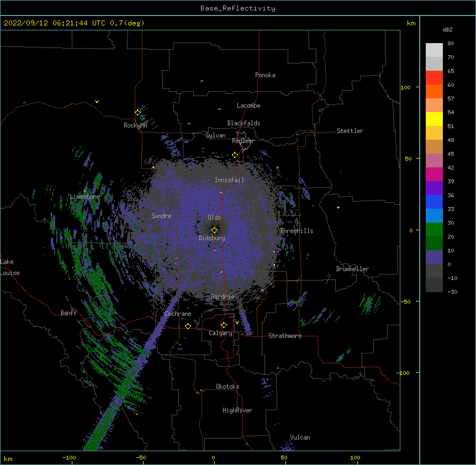Image resolution: width=476 pixels, height=465 pixels.
Task: Click the slate-blue 10 dBZ legend swatch
Action: point(434,257)
